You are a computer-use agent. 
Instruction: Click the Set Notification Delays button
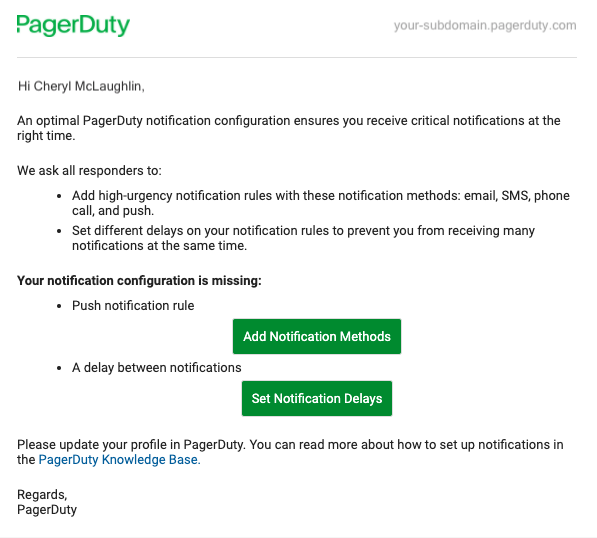point(317,398)
